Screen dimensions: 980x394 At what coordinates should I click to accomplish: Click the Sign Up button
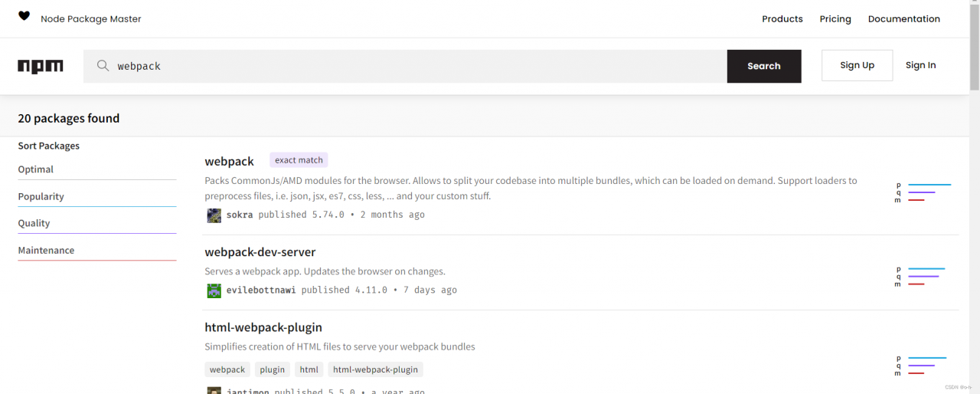(x=857, y=65)
